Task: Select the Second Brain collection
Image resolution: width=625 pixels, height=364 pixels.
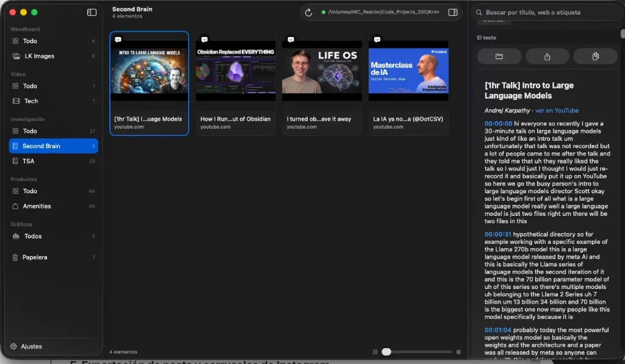Action: tap(54, 146)
